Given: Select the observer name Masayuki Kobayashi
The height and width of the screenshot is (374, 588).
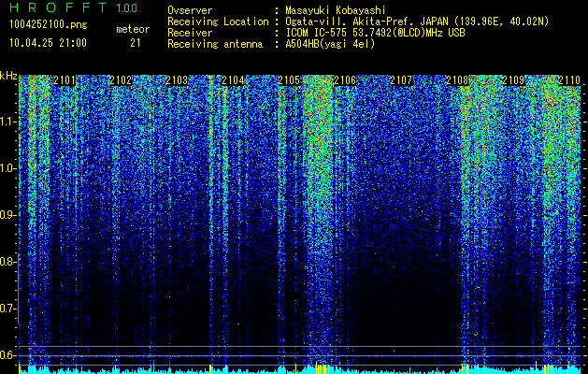Looking at the screenshot, I should [336, 10].
